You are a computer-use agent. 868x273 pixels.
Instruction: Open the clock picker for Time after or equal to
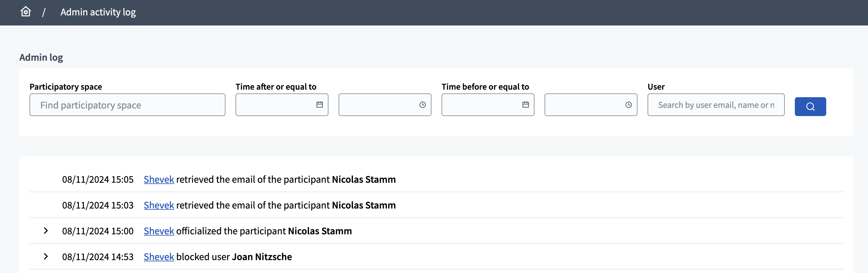click(423, 105)
